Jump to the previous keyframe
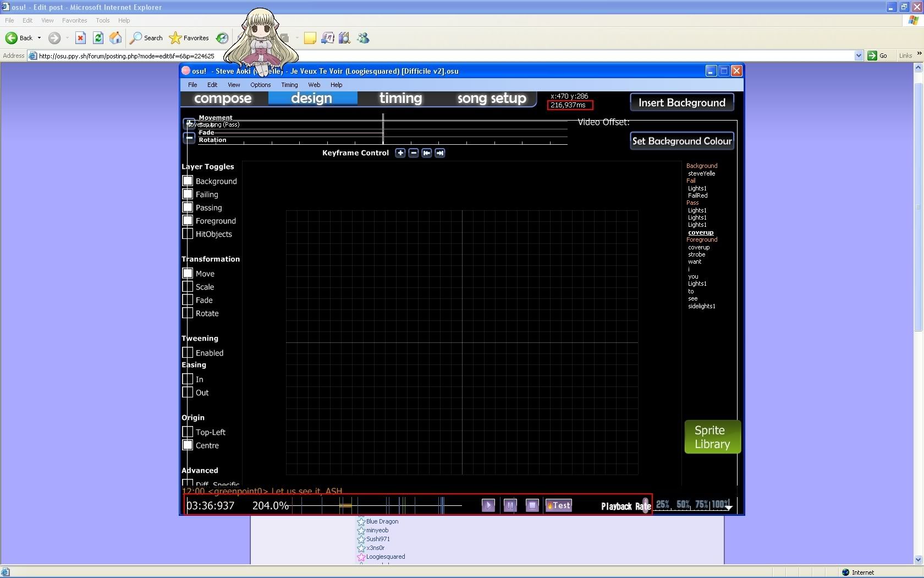Image resolution: width=924 pixels, height=578 pixels. (427, 153)
